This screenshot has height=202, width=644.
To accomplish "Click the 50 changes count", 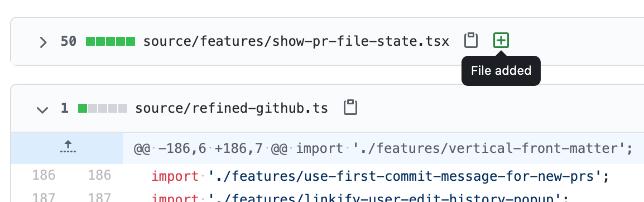I will pos(69,41).
